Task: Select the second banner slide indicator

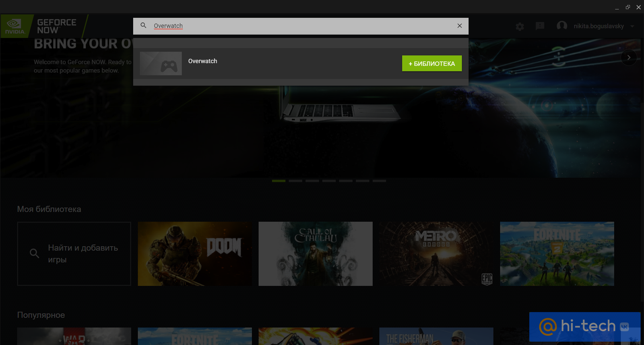Action: pyautogui.click(x=295, y=181)
